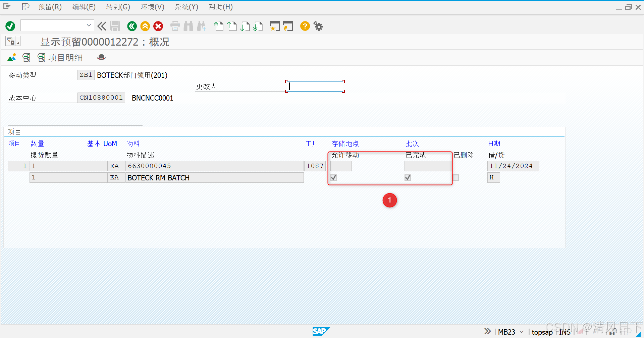Click the Save icon in the toolbar
Viewport: 644px width, 338px height.
tap(115, 26)
